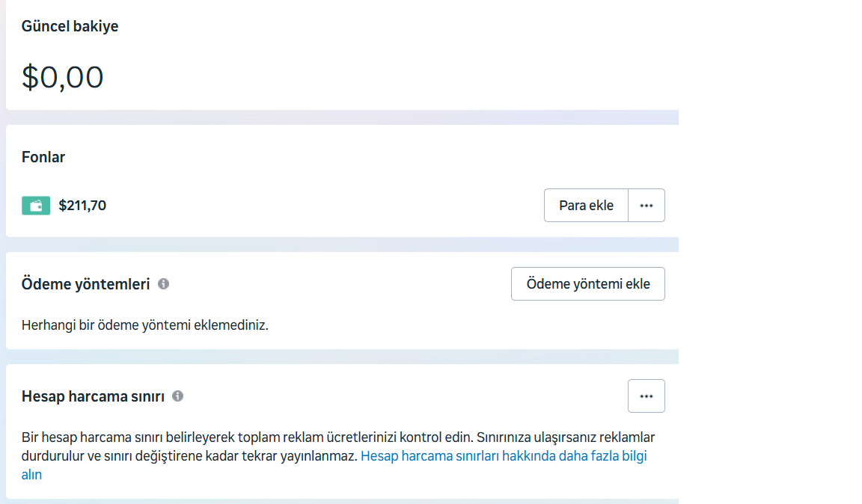Viewport: 862px width, 504px height.
Task: Click the Hesap harcama sınırı heading text
Action: [93, 396]
